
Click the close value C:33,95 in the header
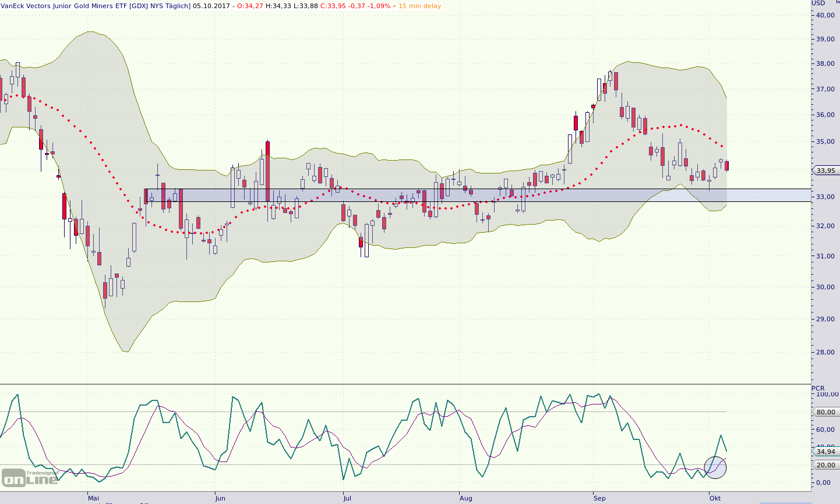pos(334,6)
